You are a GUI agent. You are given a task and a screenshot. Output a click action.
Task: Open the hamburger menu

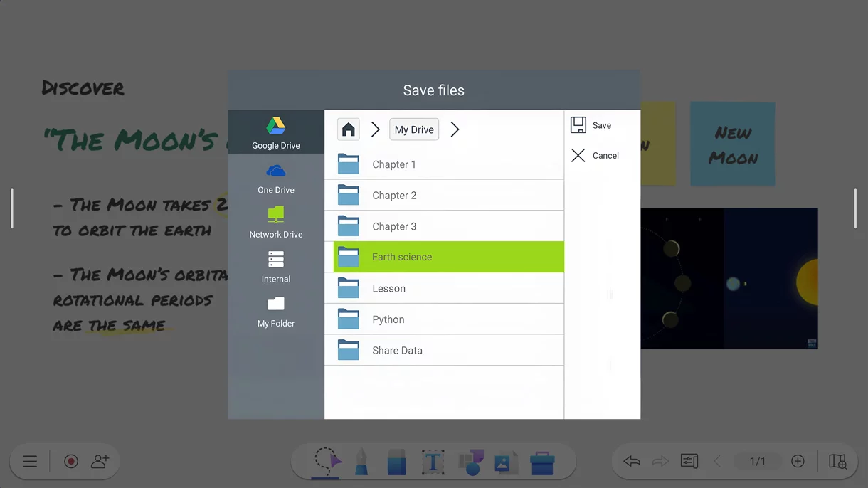coord(30,461)
